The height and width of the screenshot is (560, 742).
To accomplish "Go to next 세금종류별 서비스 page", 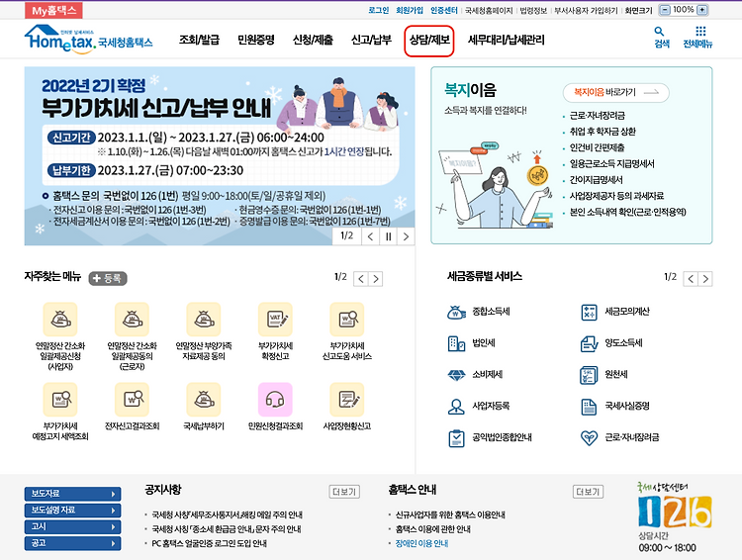I will [x=705, y=279].
